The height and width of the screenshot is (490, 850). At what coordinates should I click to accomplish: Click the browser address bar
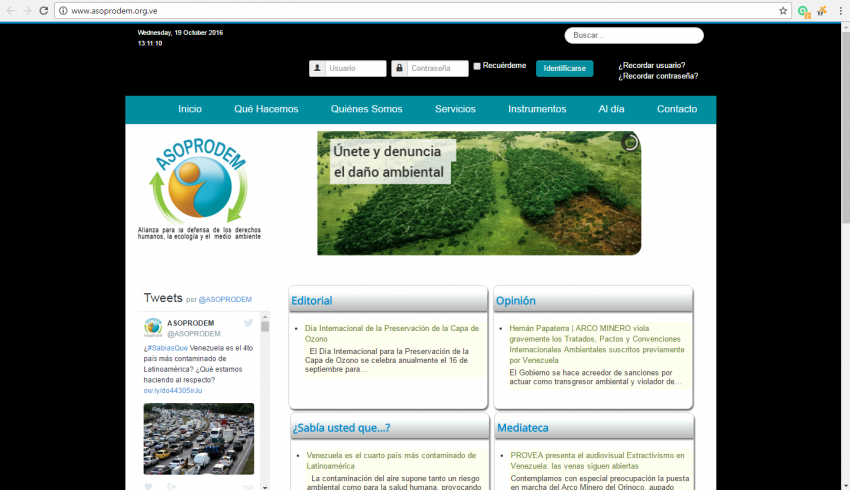[423, 11]
